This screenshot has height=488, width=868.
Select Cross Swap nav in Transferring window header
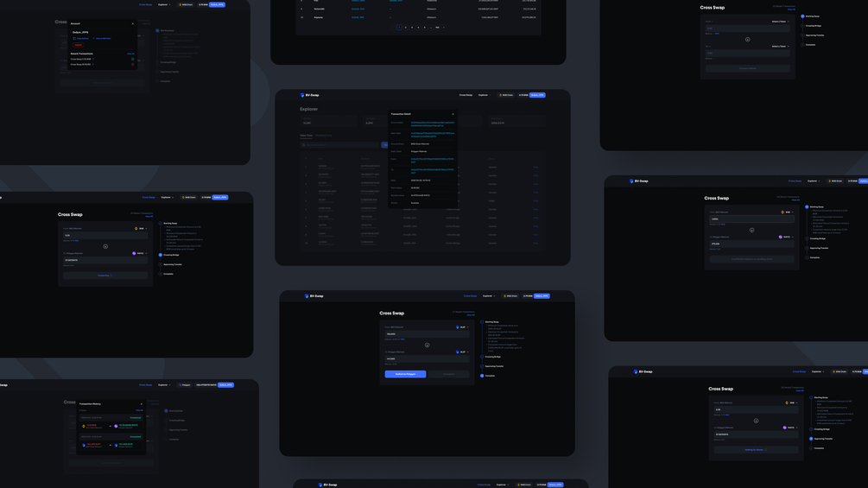click(x=149, y=198)
